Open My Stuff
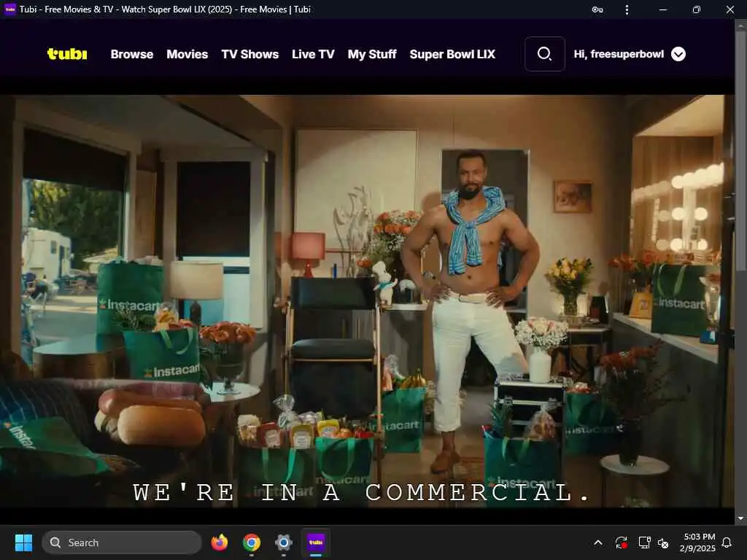The width and height of the screenshot is (747, 560). tap(372, 54)
